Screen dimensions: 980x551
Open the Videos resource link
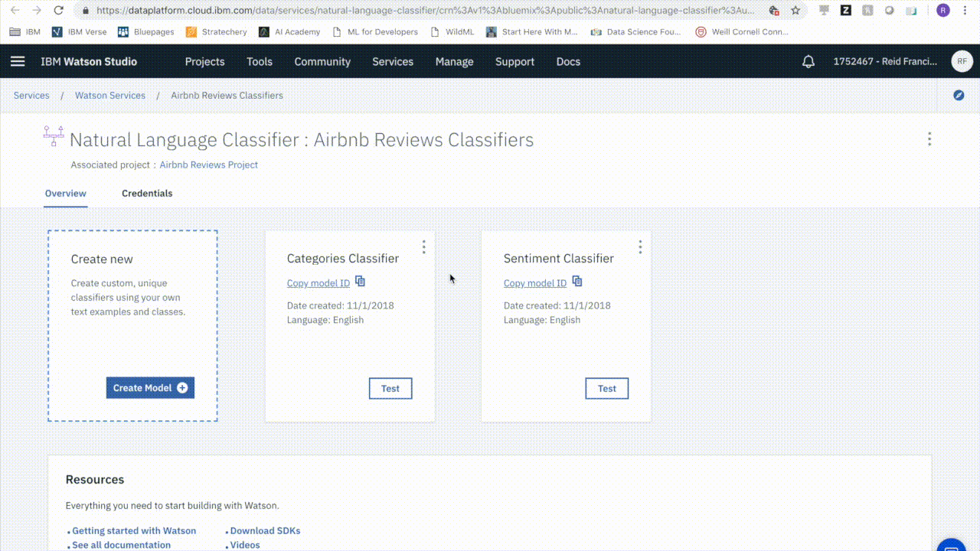[245, 545]
